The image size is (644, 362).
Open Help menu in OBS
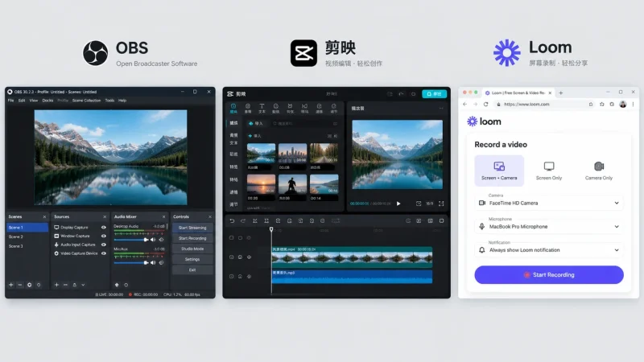click(122, 101)
